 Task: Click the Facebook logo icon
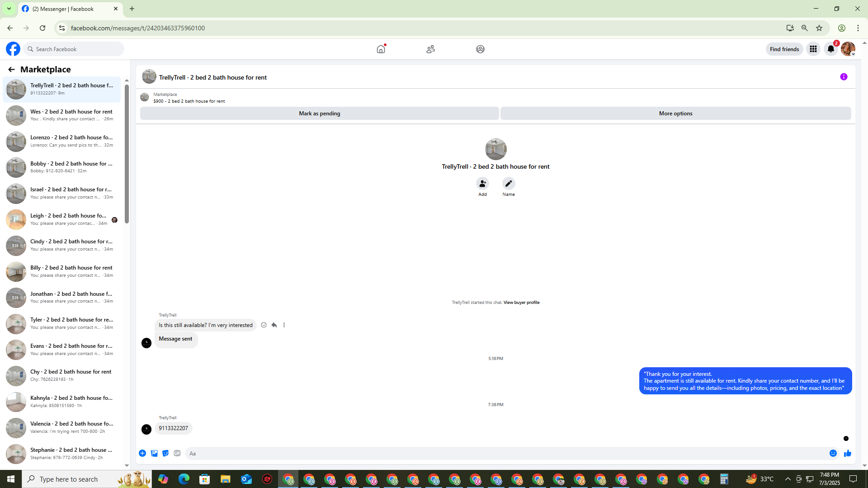13,49
